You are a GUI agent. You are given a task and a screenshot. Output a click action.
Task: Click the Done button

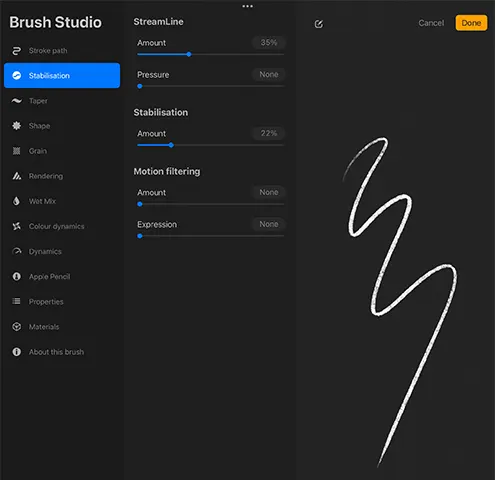471,23
